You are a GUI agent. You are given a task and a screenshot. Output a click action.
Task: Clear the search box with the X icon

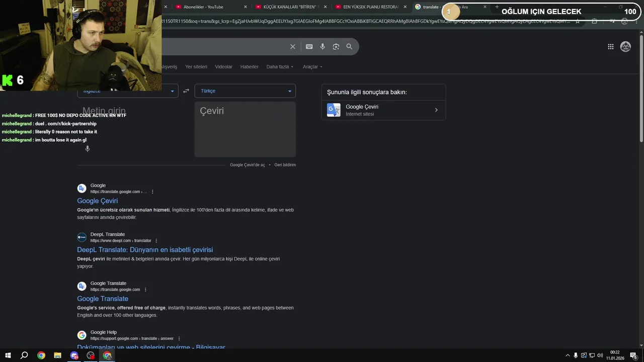292,46
